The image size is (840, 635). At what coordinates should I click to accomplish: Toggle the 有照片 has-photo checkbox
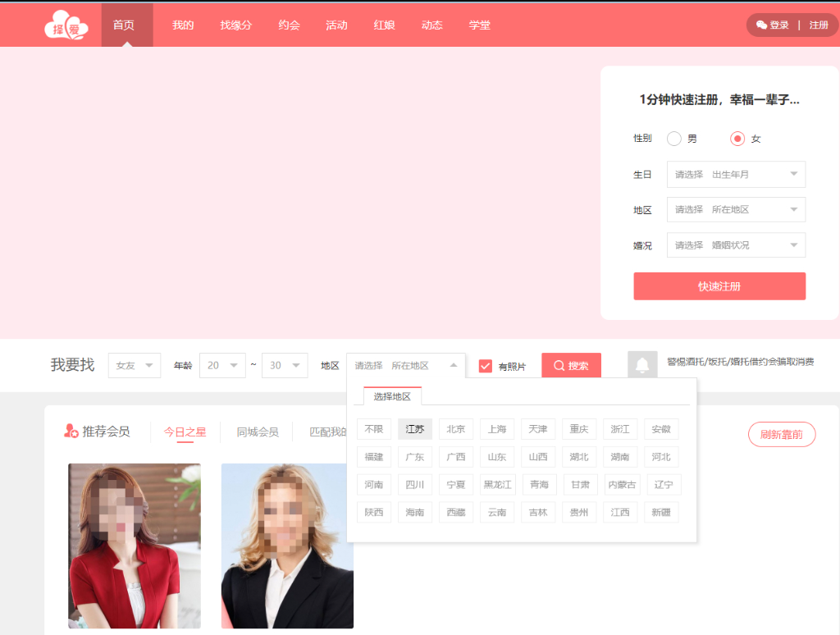(486, 366)
